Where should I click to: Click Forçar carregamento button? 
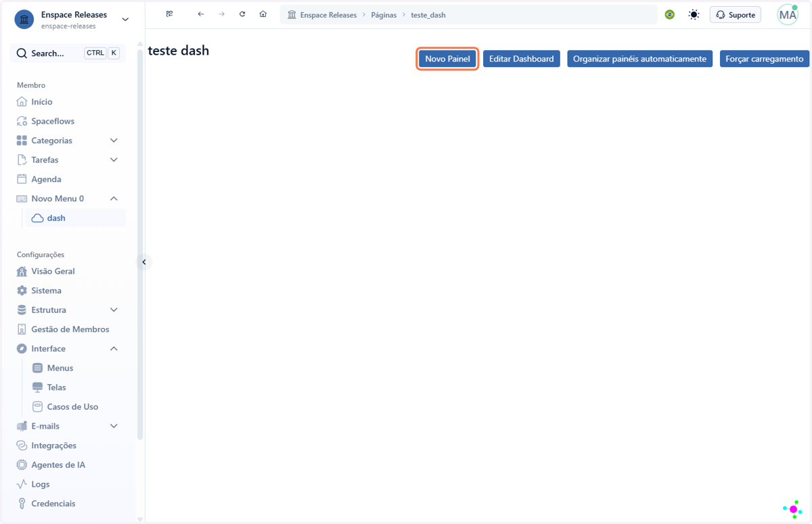point(765,59)
